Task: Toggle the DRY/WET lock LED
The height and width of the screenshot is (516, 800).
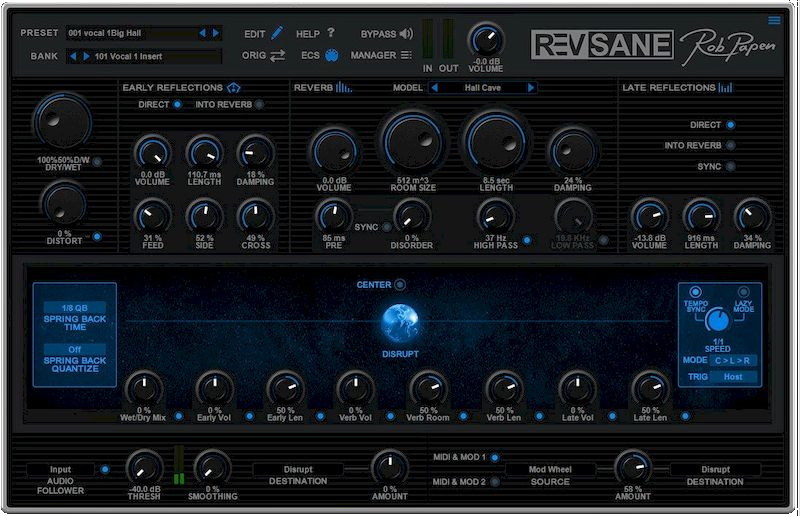Action: coord(97,162)
